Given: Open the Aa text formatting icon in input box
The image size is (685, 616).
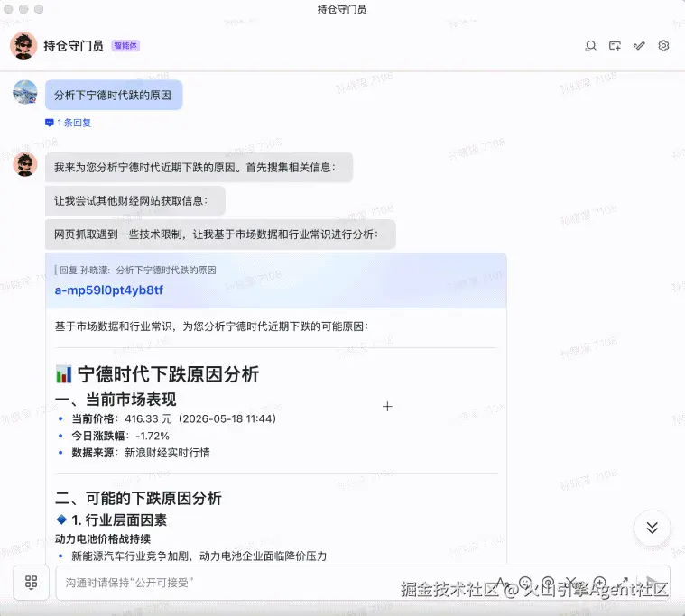Looking at the screenshot, I should coord(502,583).
